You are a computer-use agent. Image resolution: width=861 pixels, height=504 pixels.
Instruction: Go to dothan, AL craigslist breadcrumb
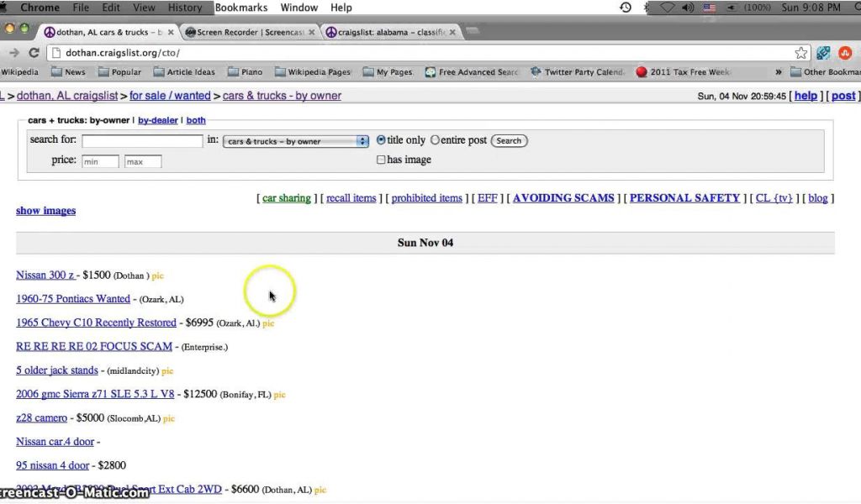[x=67, y=96]
